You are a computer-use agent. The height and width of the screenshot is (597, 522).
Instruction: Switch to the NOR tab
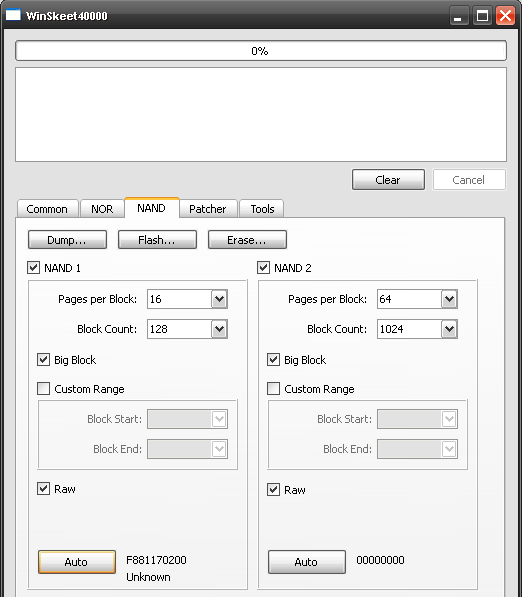[x=102, y=209]
